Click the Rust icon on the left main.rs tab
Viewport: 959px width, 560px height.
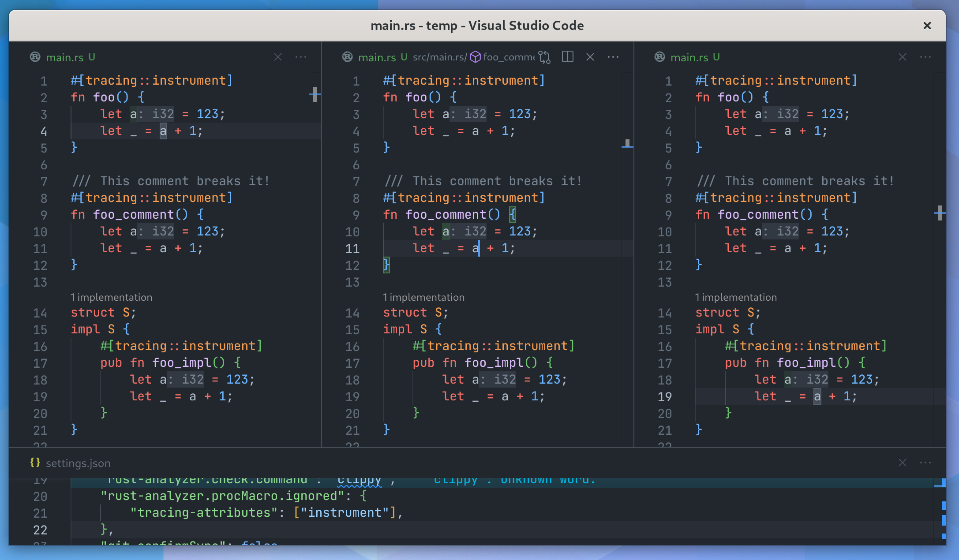(x=35, y=57)
